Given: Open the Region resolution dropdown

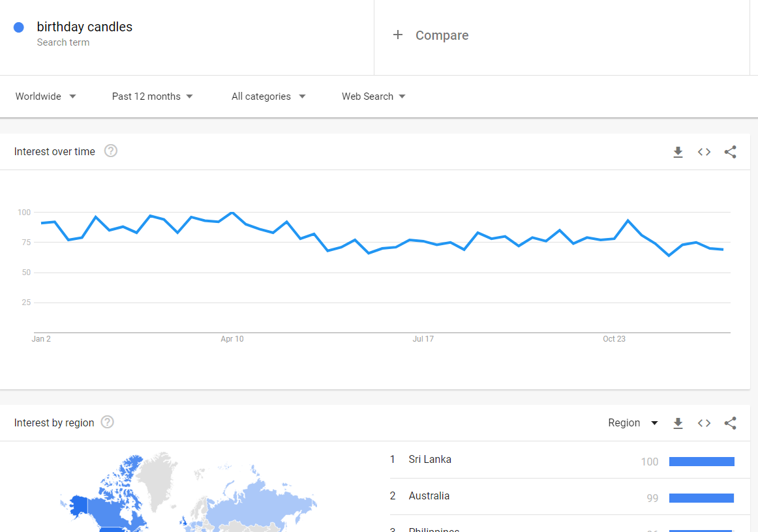Looking at the screenshot, I should coord(633,423).
